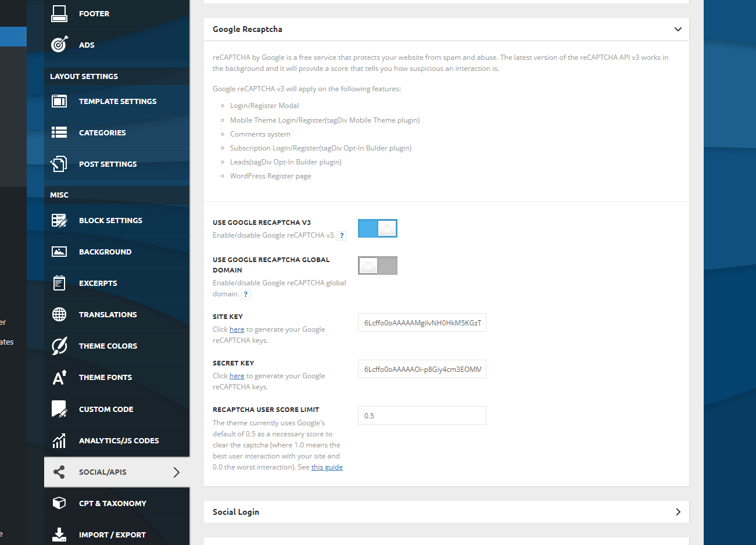Select the Categories list icon
This screenshot has height=545, width=756.
pyautogui.click(x=59, y=132)
